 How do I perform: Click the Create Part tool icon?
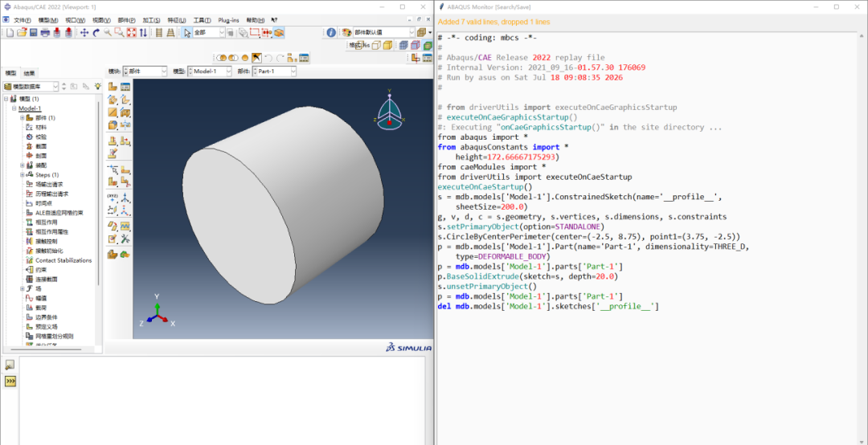113,86
